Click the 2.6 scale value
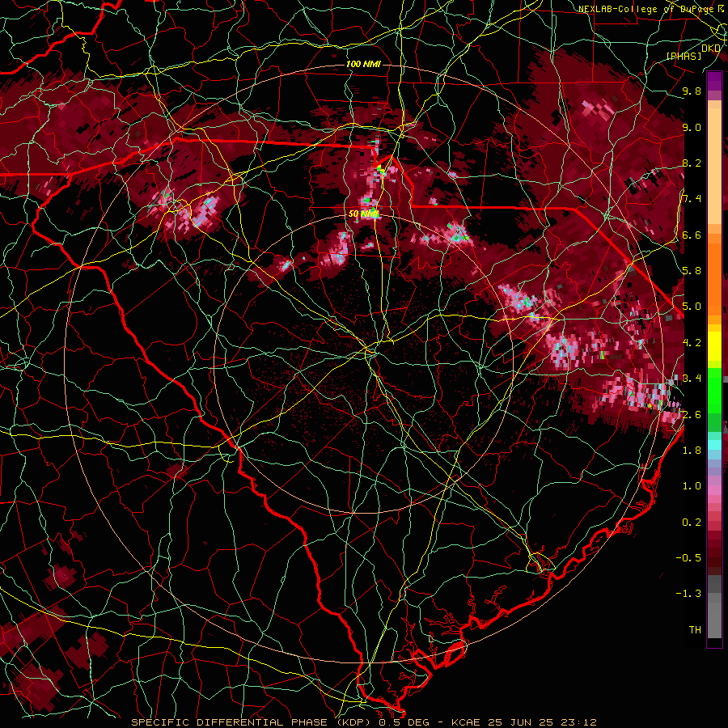Screen dimensions: 728x728 [692, 415]
